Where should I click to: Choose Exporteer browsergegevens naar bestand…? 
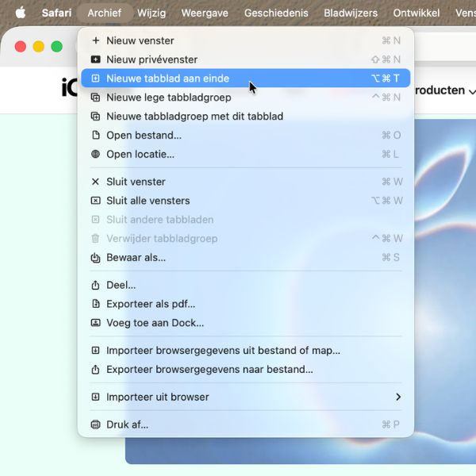click(246, 369)
